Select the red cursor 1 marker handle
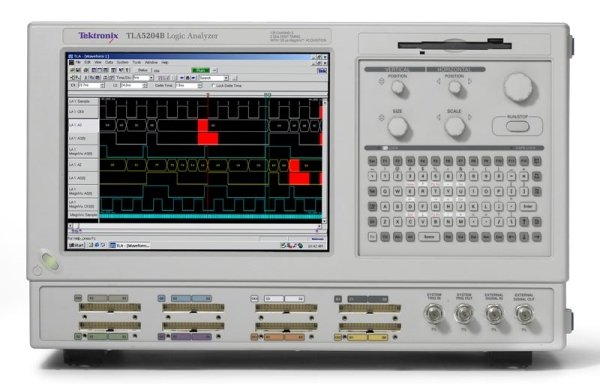This screenshot has height=390, width=600. coord(208,95)
